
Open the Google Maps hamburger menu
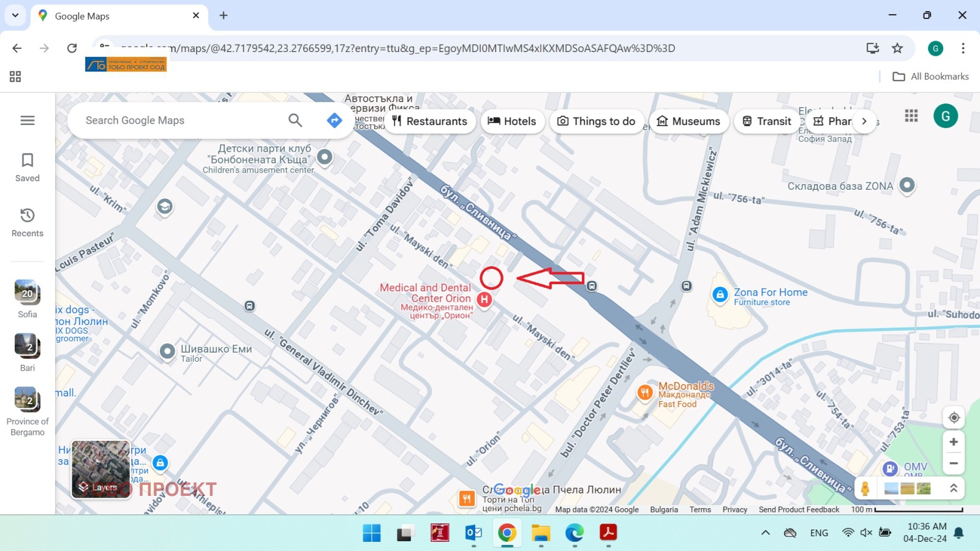28,121
